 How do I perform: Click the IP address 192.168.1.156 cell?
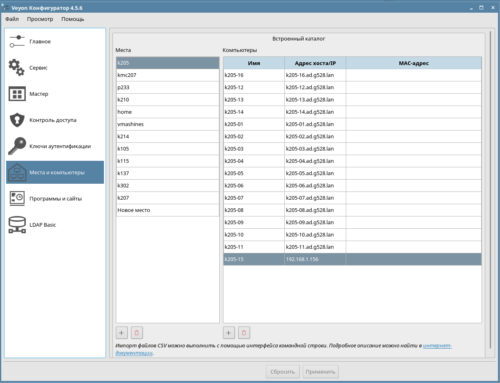pos(315,259)
